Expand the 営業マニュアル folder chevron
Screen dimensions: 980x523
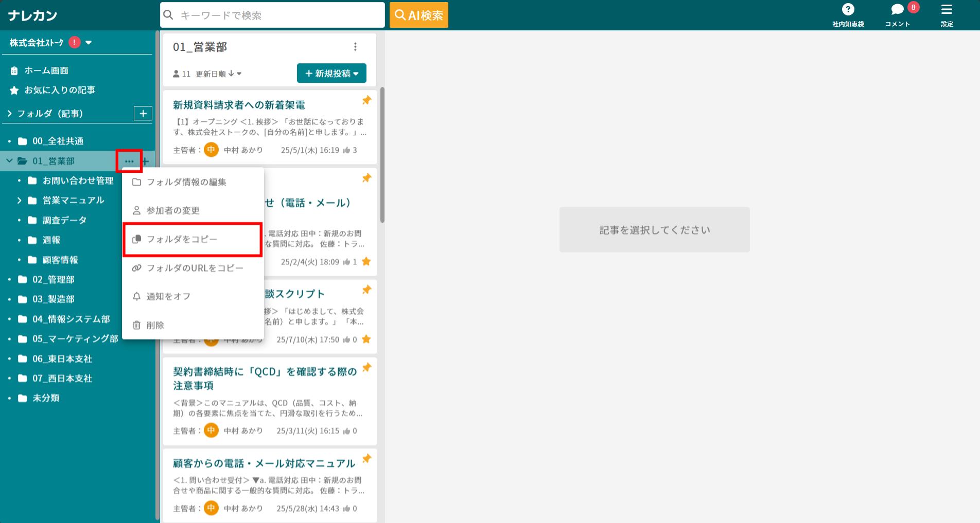point(20,200)
